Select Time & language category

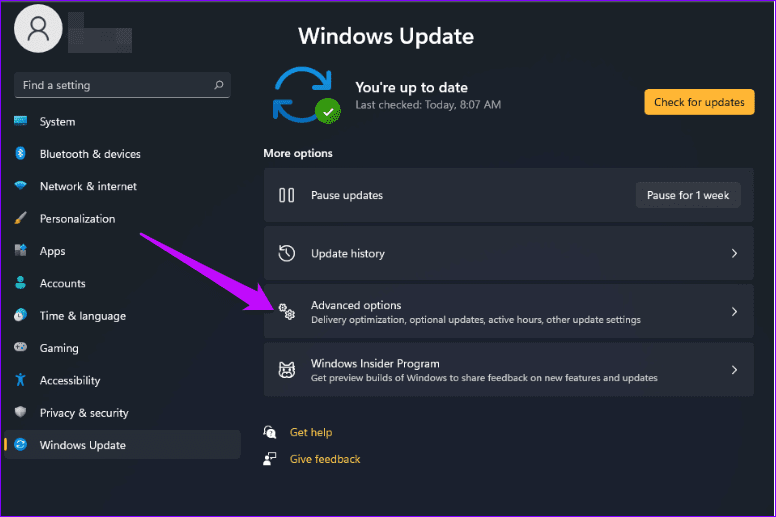point(122,316)
